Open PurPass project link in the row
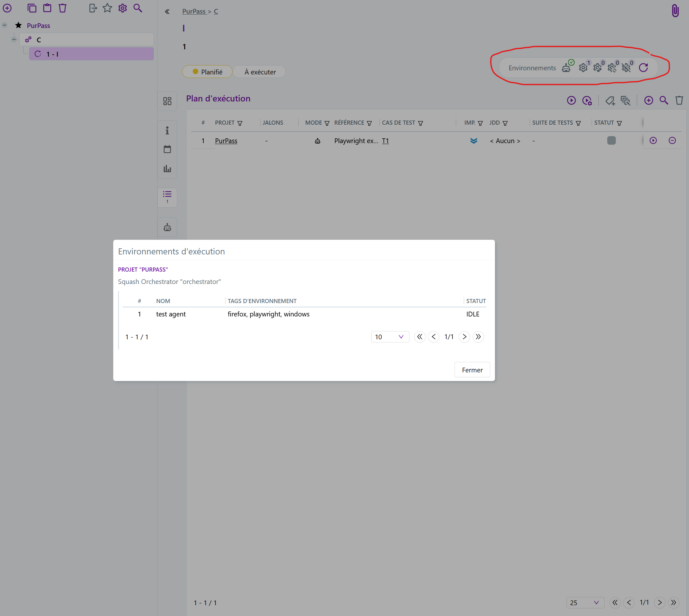Screen dimensions: 689x616 [x=226, y=141]
